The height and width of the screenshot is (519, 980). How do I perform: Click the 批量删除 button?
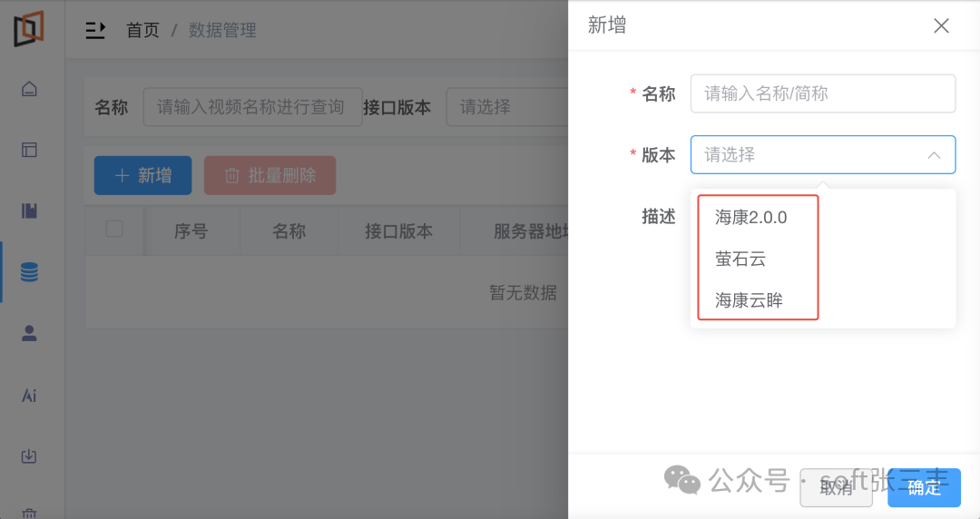pyautogui.click(x=269, y=175)
